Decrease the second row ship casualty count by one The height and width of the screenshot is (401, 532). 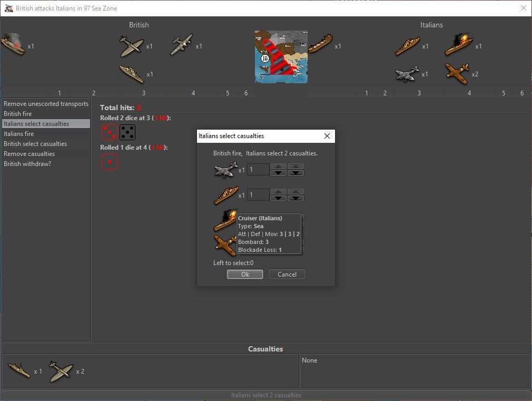coord(278,198)
